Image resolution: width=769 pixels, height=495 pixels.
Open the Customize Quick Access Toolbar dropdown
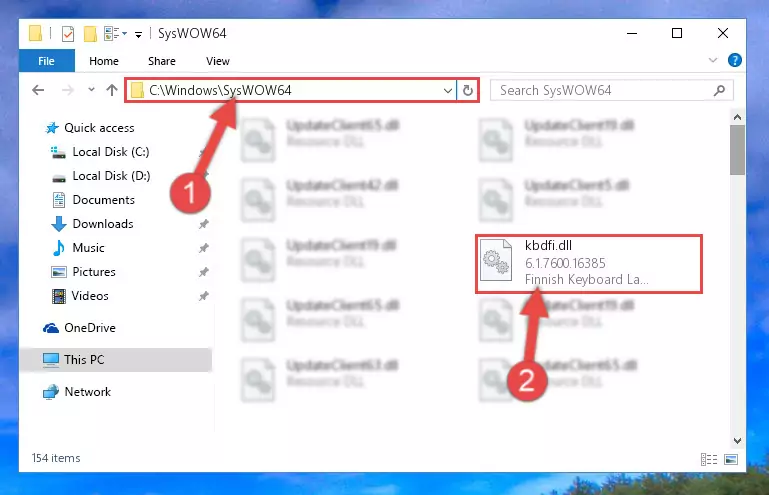tap(139, 34)
